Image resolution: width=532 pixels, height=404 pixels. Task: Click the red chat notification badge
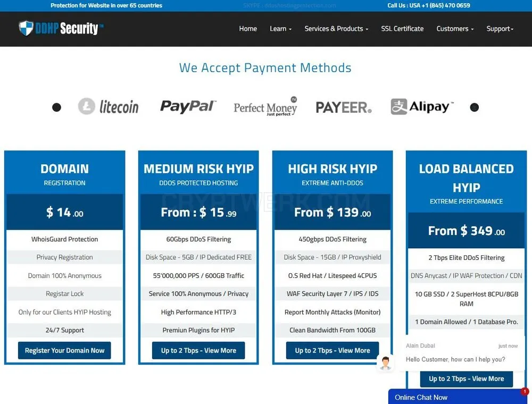[x=525, y=391]
